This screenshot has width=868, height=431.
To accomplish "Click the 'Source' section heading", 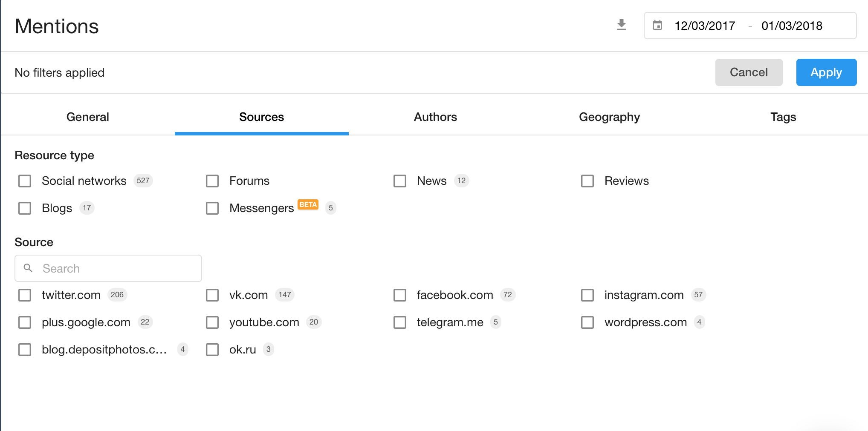I will tap(34, 242).
